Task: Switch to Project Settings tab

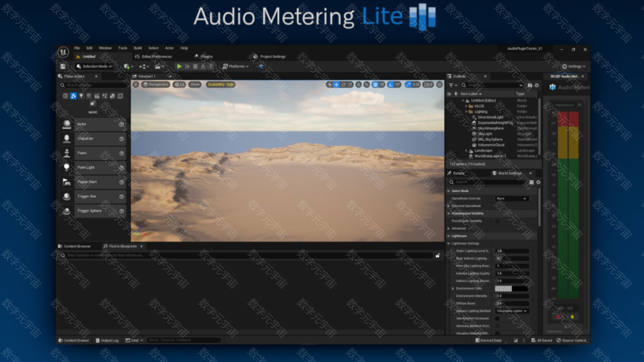Action: [270, 56]
